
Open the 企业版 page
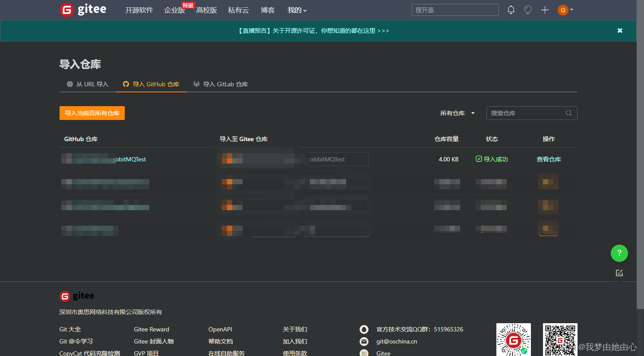[174, 10]
